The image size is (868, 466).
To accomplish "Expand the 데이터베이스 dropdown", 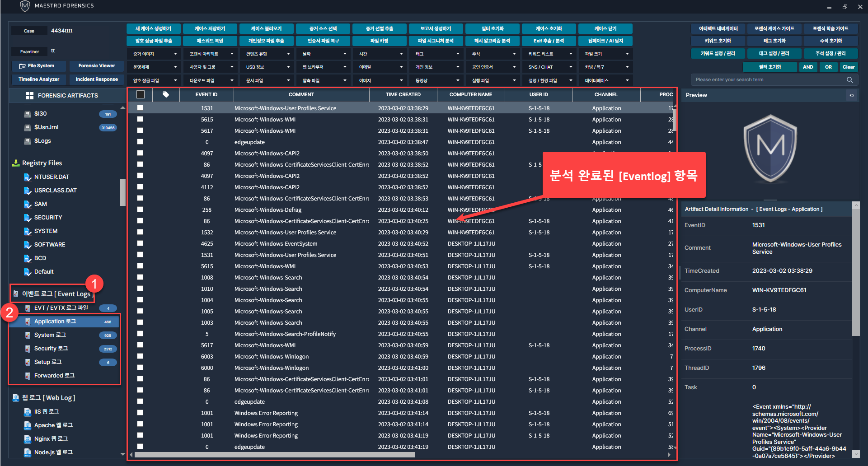I will tap(606, 81).
